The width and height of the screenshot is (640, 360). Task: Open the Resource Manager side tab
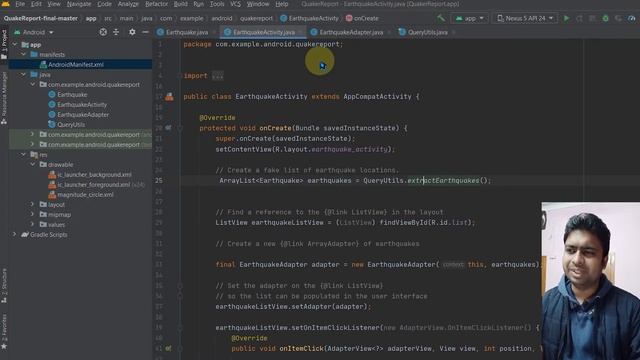click(4, 98)
